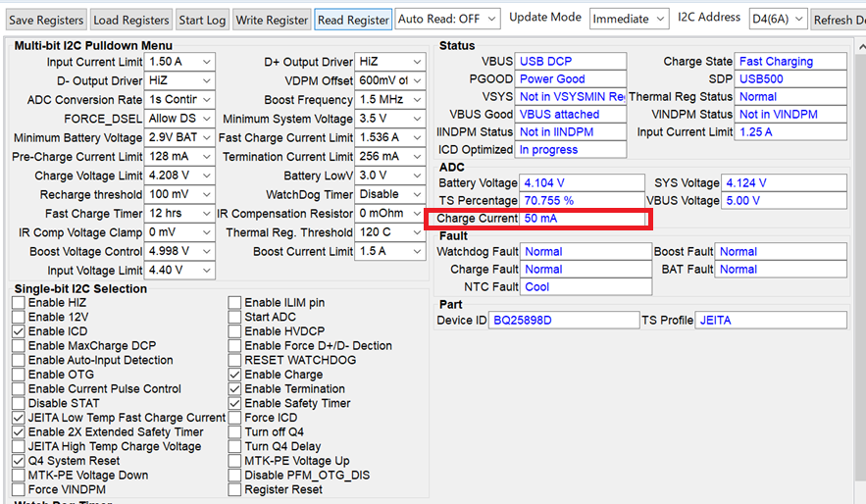Check the MTK-PE Voltage Down checkbox

19,475
